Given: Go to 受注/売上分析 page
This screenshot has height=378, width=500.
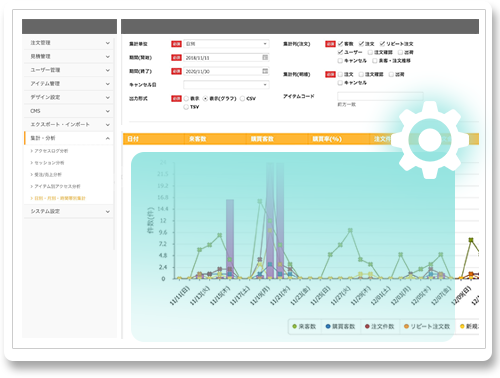Looking at the screenshot, I should (x=48, y=174).
